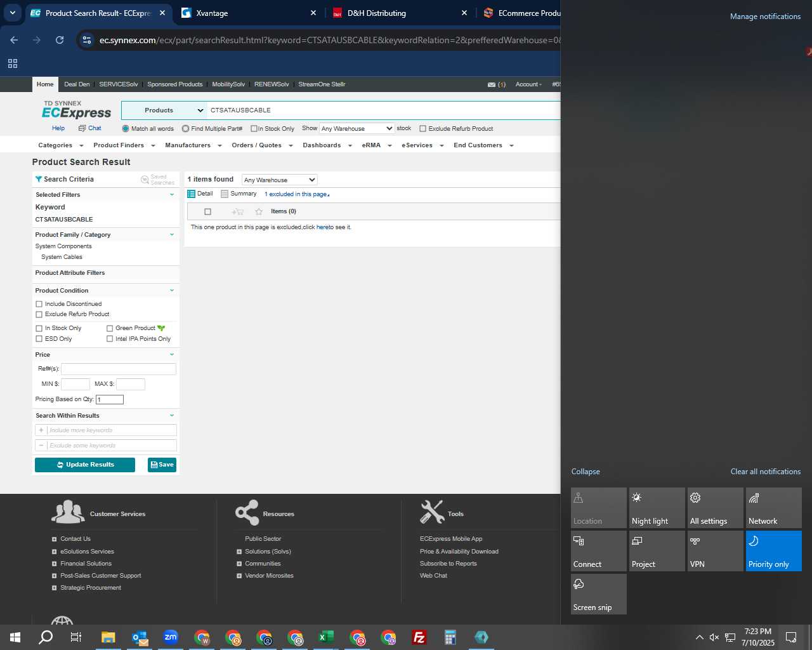Open Task View on taskbar
Image resolution: width=812 pixels, height=650 pixels.
(76, 637)
